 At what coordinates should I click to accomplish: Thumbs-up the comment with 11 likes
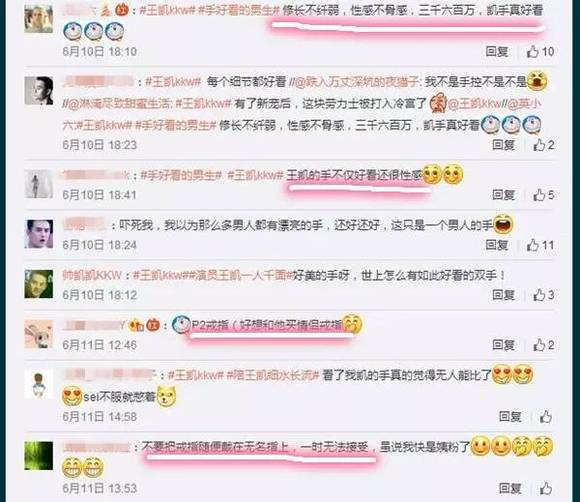[x=540, y=245]
